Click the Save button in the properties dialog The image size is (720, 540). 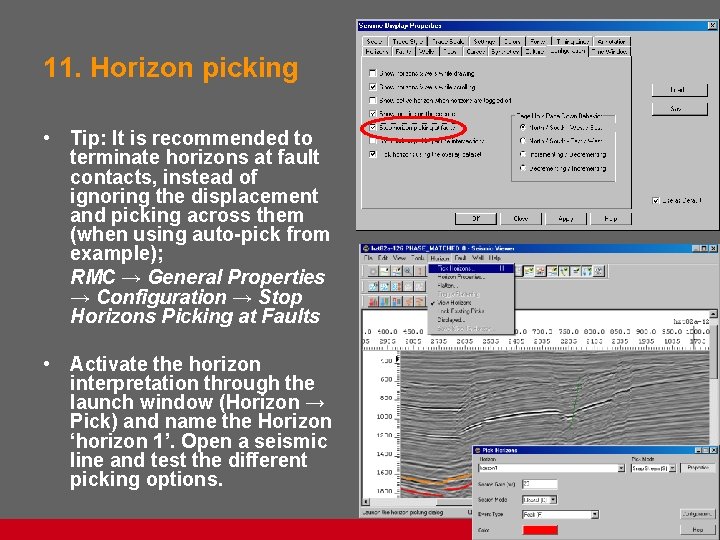(679, 109)
